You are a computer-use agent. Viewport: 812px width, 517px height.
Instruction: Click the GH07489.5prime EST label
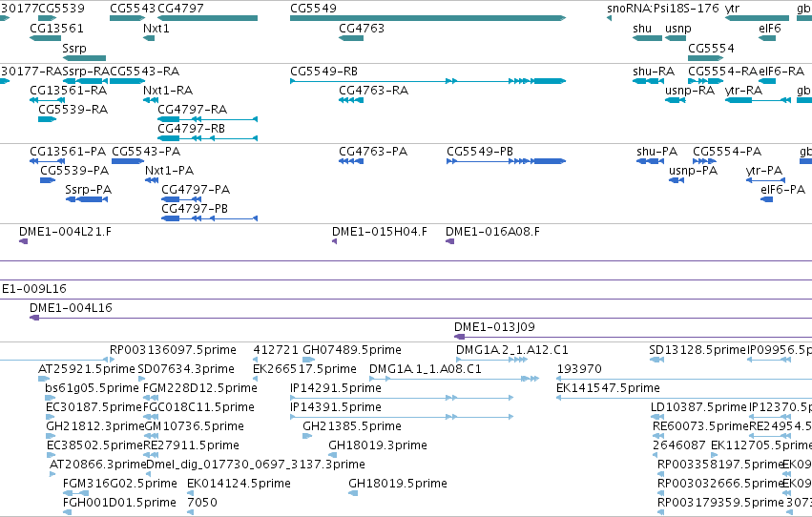pyautogui.click(x=352, y=350)
